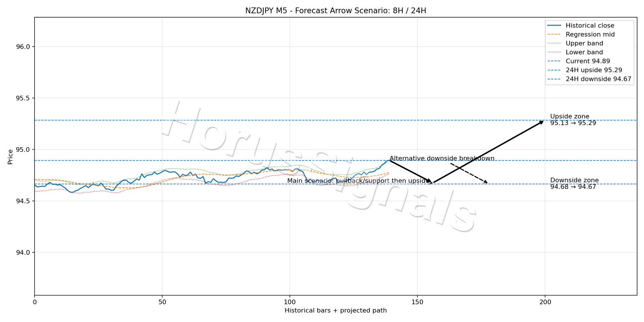
Task: Click the 96.0 y-axis tick label
Action: click(23, 47)
